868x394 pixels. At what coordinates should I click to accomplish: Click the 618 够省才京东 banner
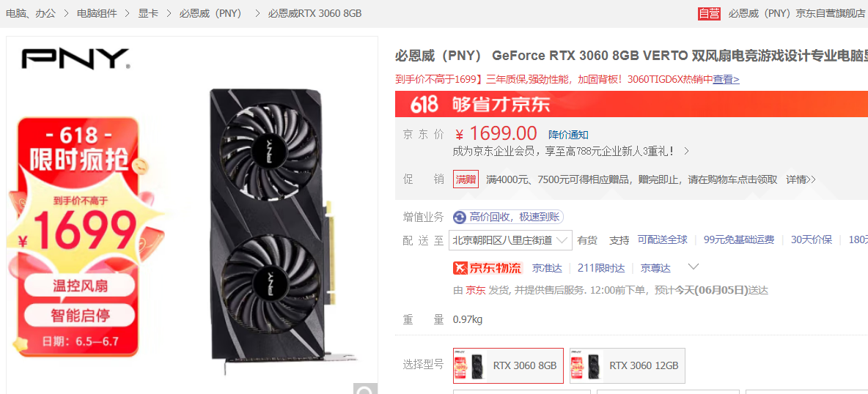coord(631,103)
